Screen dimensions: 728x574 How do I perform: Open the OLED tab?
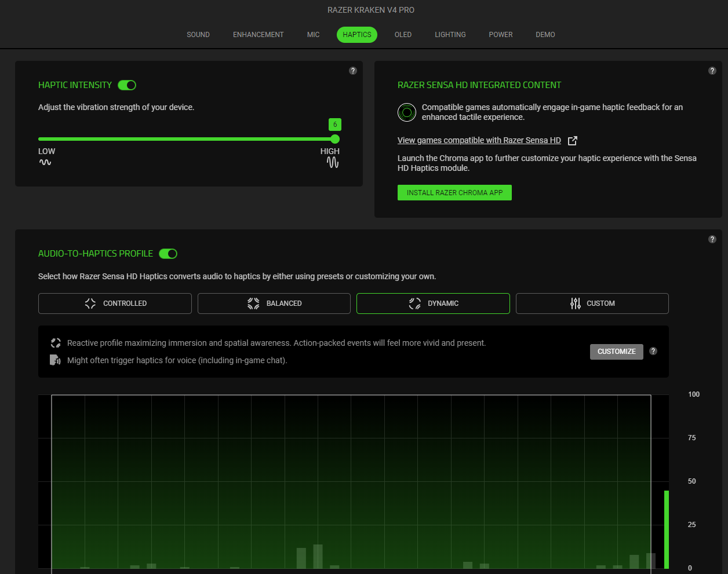tap(403, 35)
